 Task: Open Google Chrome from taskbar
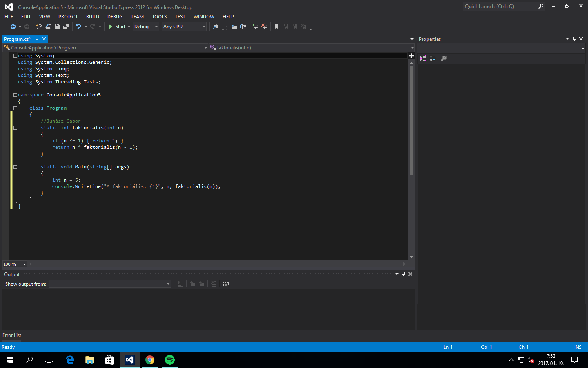coord(150,360)
